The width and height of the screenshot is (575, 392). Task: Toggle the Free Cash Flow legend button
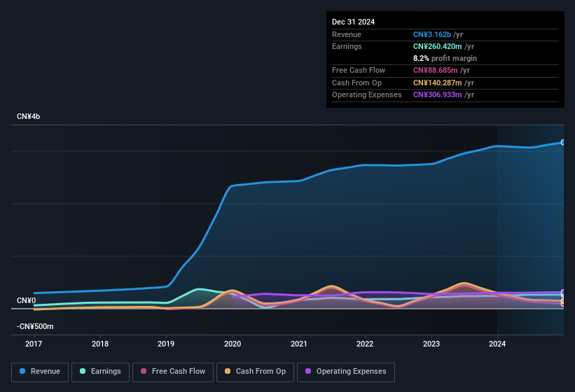[x=173, y=372]
